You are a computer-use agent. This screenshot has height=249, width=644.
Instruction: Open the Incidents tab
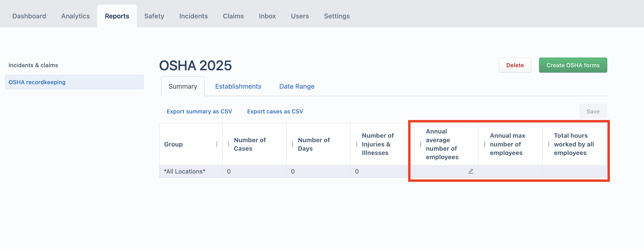193,16
